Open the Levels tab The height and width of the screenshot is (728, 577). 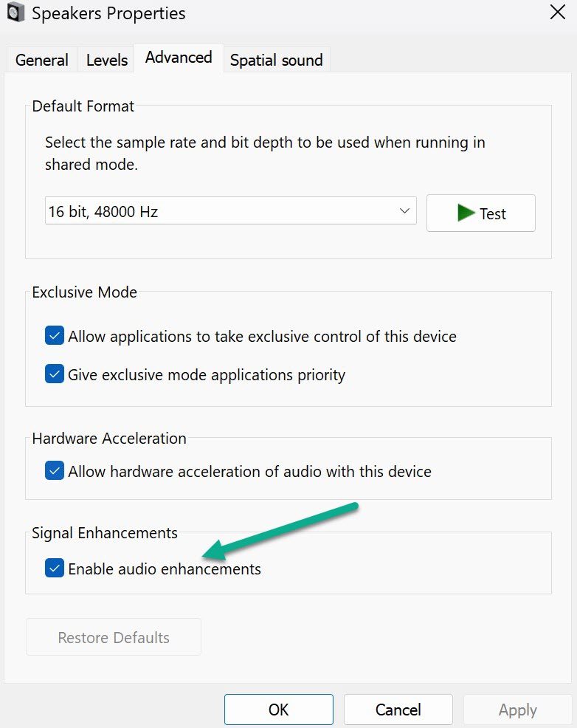(x=107, y=60)
